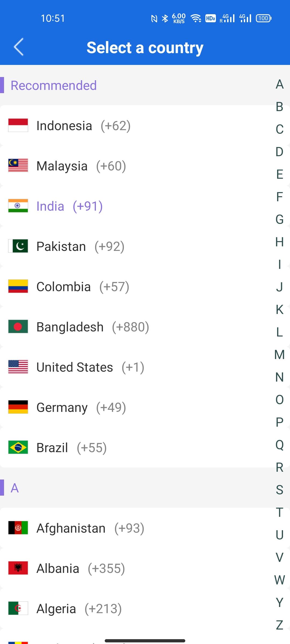Tap the back arrow icon
The width and height of the screenshot is (290, 644).
click(19, 47)
